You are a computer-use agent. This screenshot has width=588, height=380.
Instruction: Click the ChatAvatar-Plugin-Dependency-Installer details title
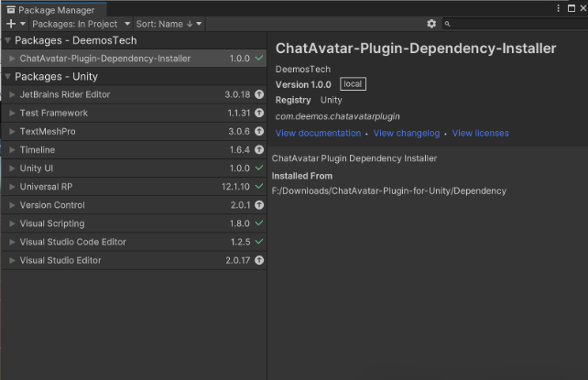416,49
